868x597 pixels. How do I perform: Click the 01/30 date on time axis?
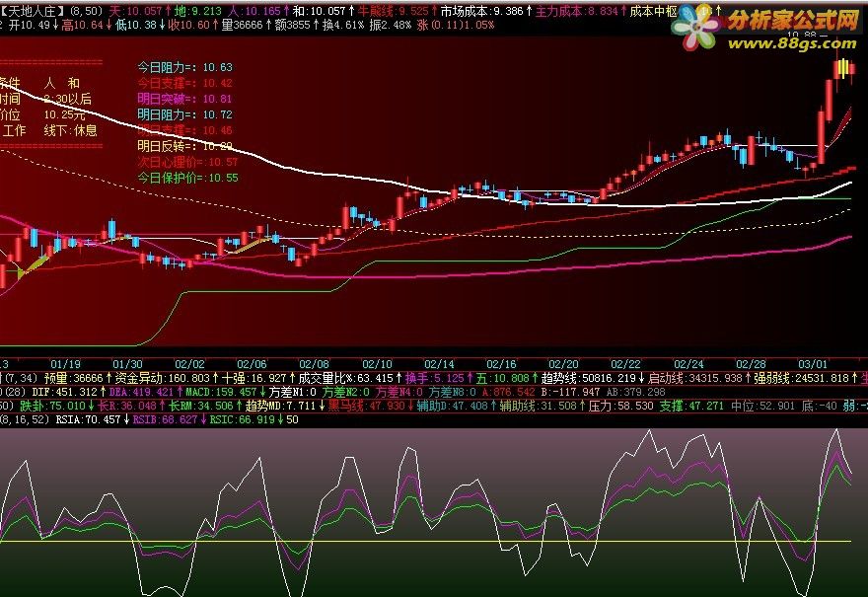click(x=127, y=364)
